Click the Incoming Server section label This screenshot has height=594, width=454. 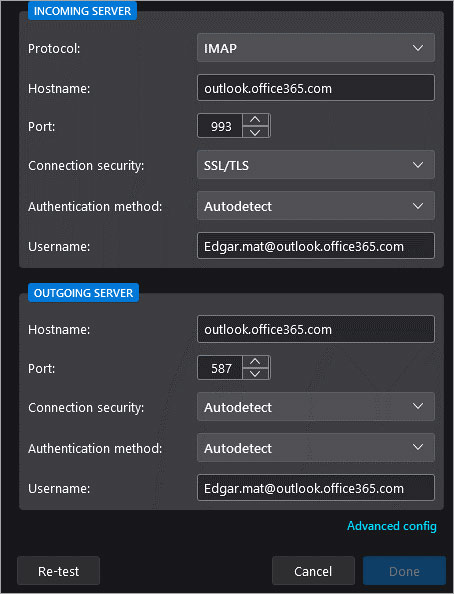(x=82, y=11)
